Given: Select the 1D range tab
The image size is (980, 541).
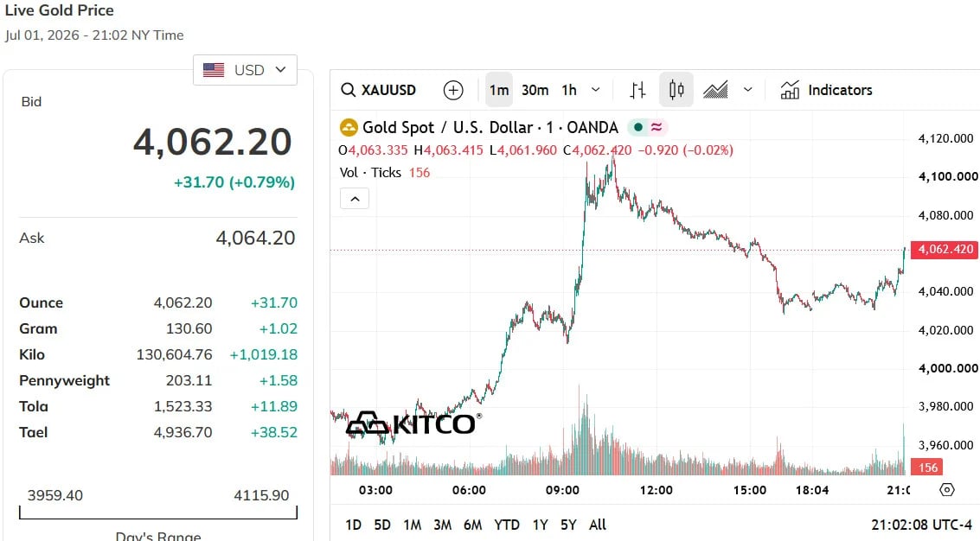Looking at the screenshot, I should click(x=353, y=525).
